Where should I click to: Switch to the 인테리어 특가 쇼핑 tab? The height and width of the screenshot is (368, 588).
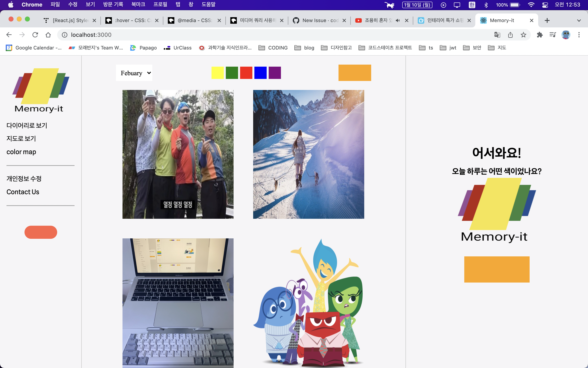pyautogui.click(x=444, y=20)
